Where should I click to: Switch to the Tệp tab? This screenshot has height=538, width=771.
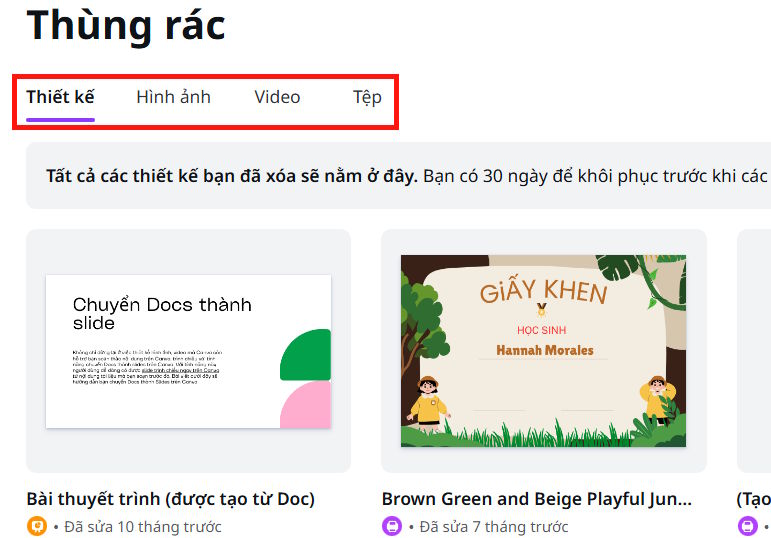(367, 97)
